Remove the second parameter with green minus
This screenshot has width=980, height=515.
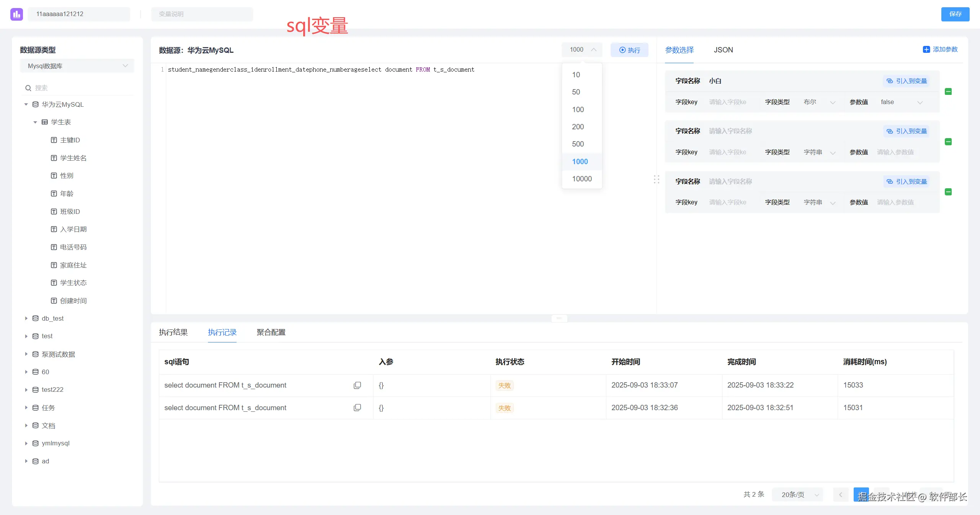point(948,142)
